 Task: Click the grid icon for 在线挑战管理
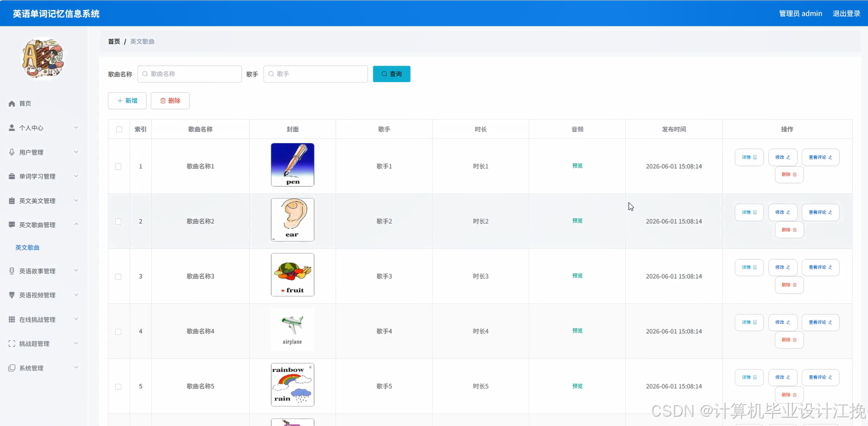point(12,320)
